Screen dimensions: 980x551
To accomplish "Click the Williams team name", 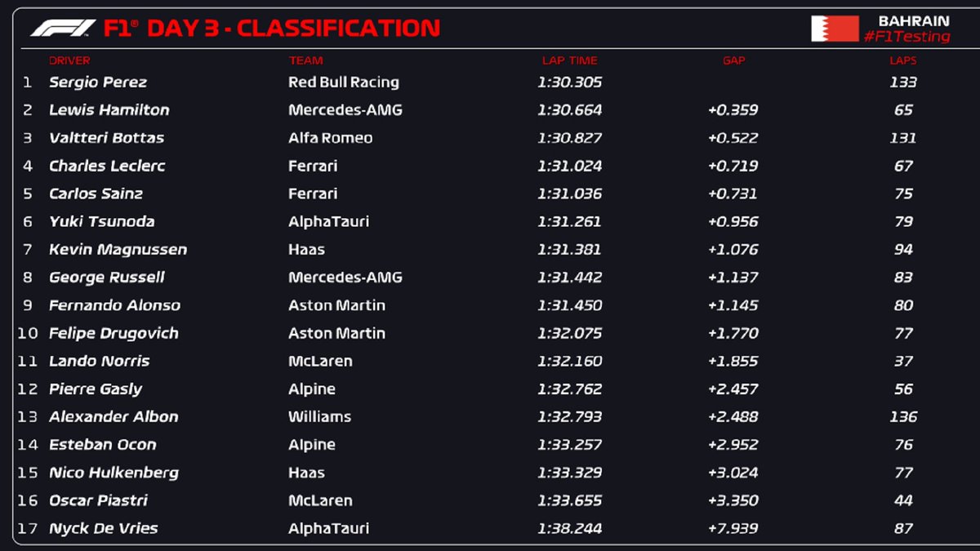I will point(319,417).
